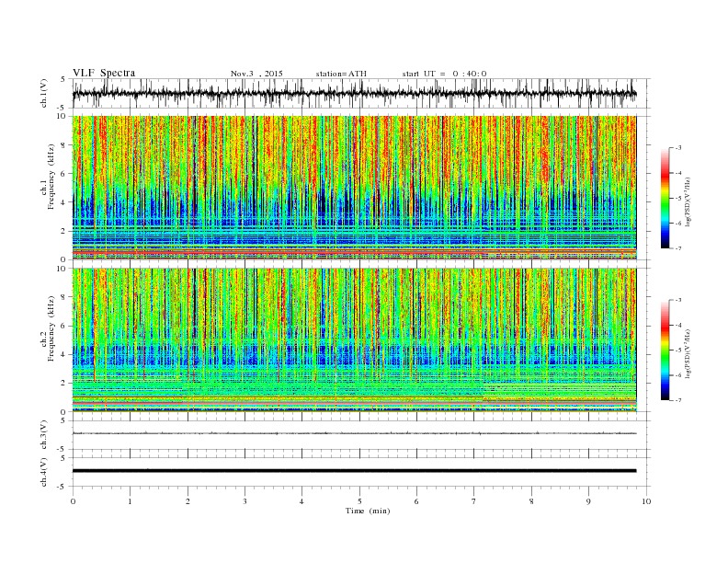728x563 pixels.
Task: Click the "2" tick label on the time axis
Action: (x=188, y=501)
